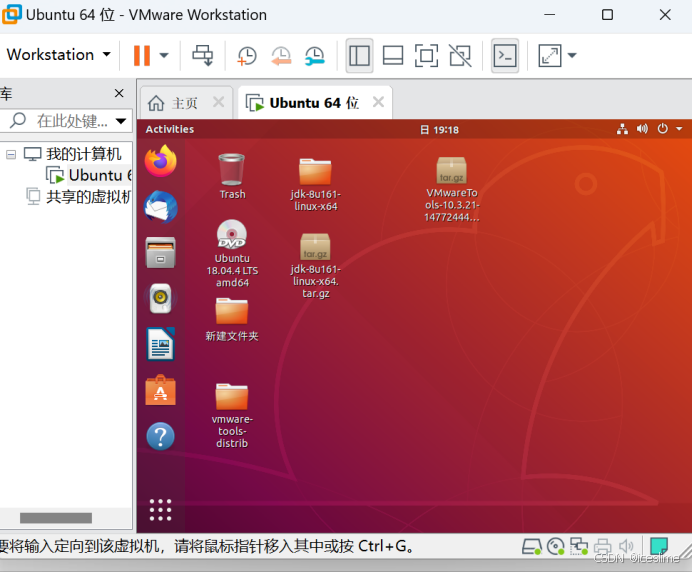Select the Ubuntu 18.04.4 LTS DVD icon
The image size is (693, 572).
232,253
